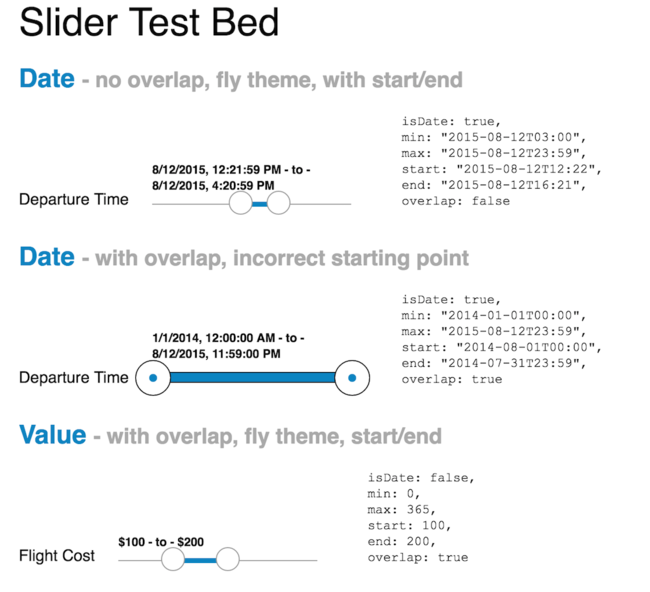The width and height of the screenshot is (650, 592).
Task: Click gray track right of the no-overlap slider handles
Action: pos(320,204)
